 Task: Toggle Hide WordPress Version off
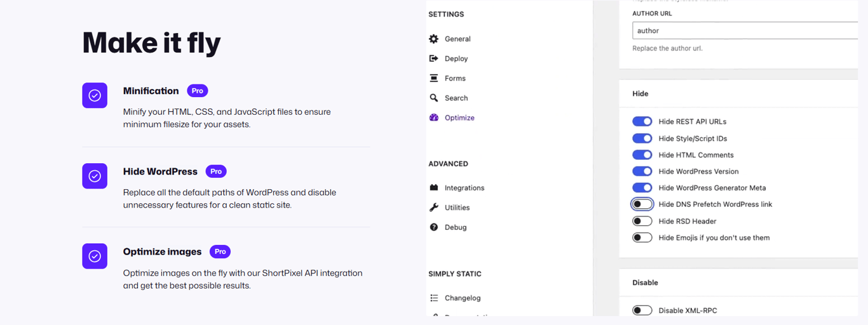click(x=642, y=171)
